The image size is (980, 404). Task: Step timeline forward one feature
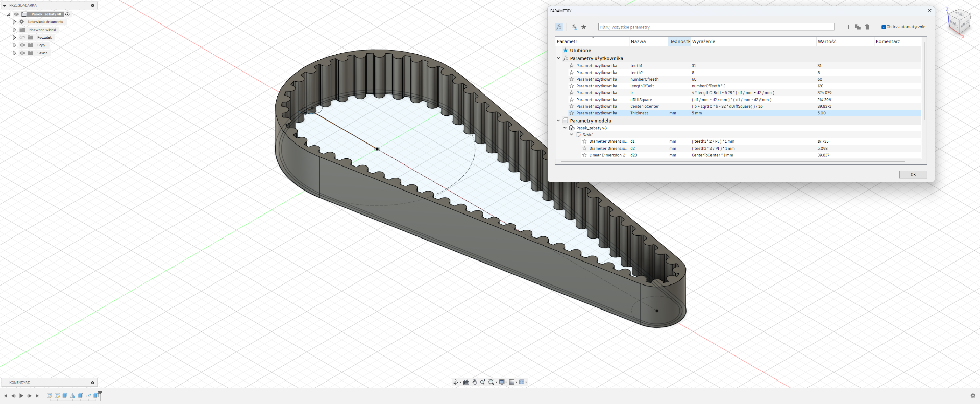29,396
